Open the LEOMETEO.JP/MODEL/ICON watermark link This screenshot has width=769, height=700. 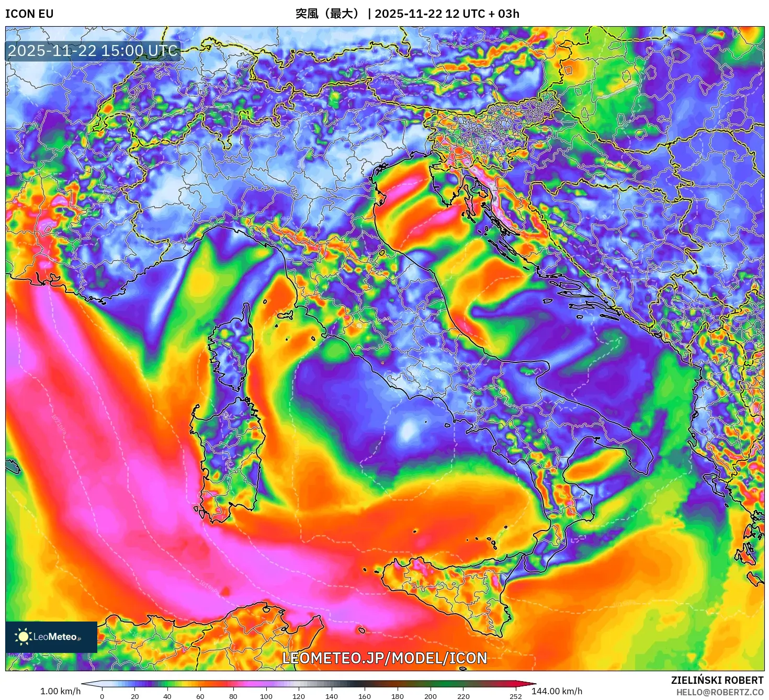[384, 658]
